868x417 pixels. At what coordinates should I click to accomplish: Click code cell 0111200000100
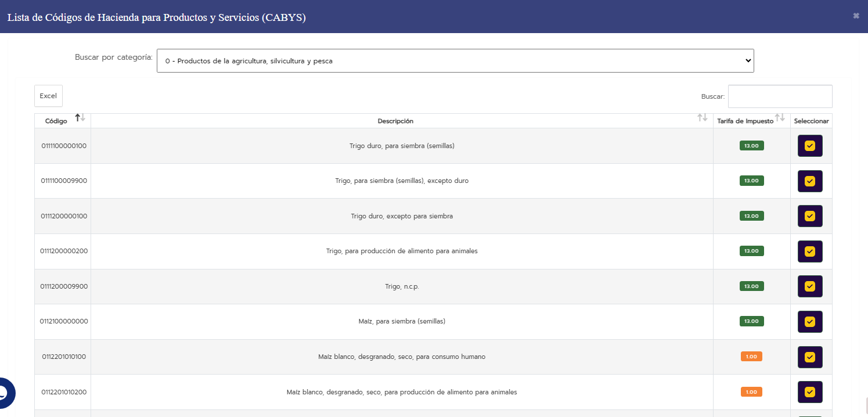pos(64,216)
